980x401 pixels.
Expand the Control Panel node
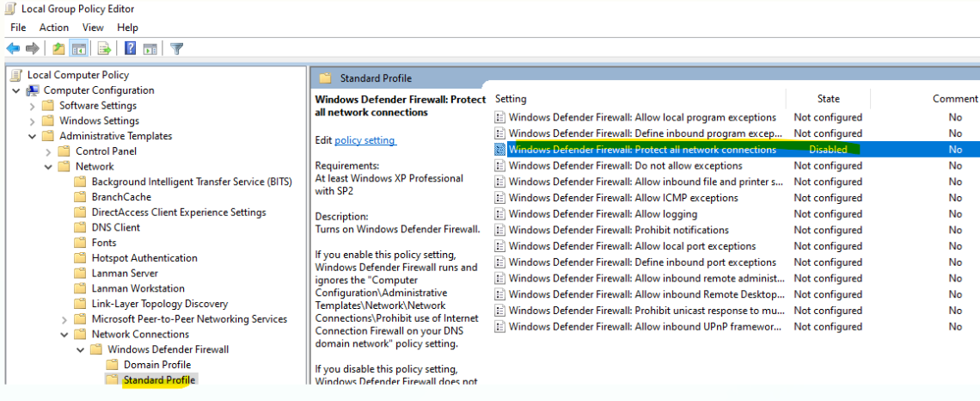tap(48, 151)
